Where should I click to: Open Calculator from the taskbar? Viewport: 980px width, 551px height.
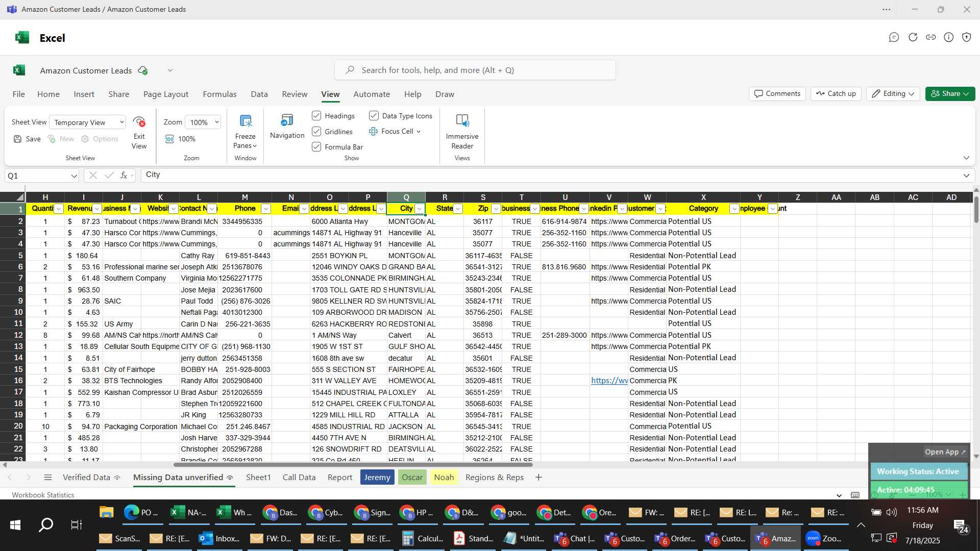point(422,538)
